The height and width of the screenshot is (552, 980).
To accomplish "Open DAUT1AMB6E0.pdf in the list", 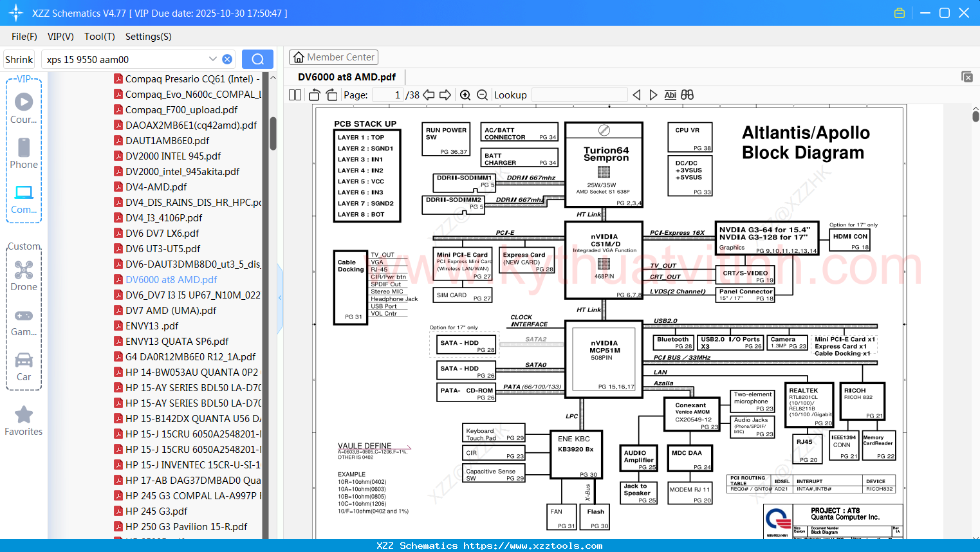I will click(162, 141).
